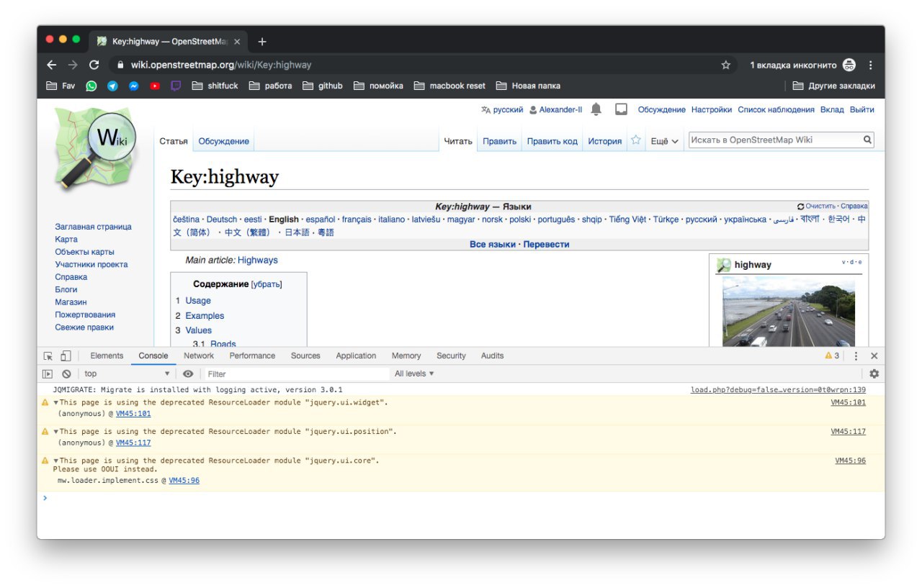Open the Messenger bookmark icon

(x=134, y=86)
